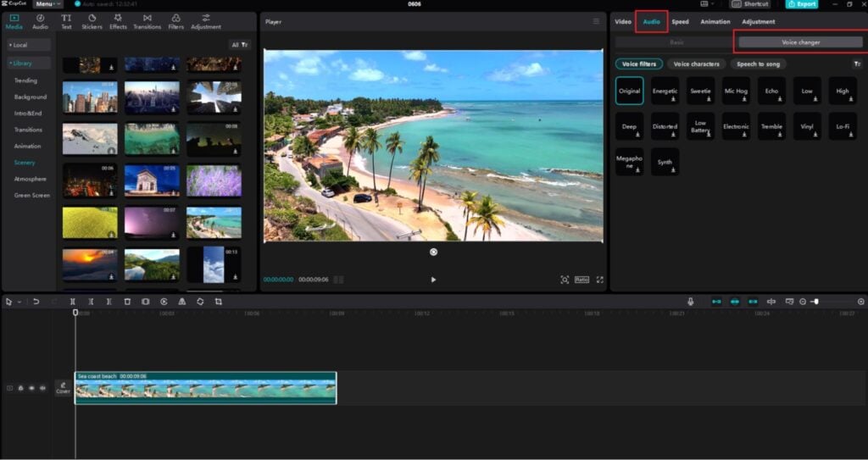Expand the Local section in sidebar
Screen dimensions: 868x460
29,45
